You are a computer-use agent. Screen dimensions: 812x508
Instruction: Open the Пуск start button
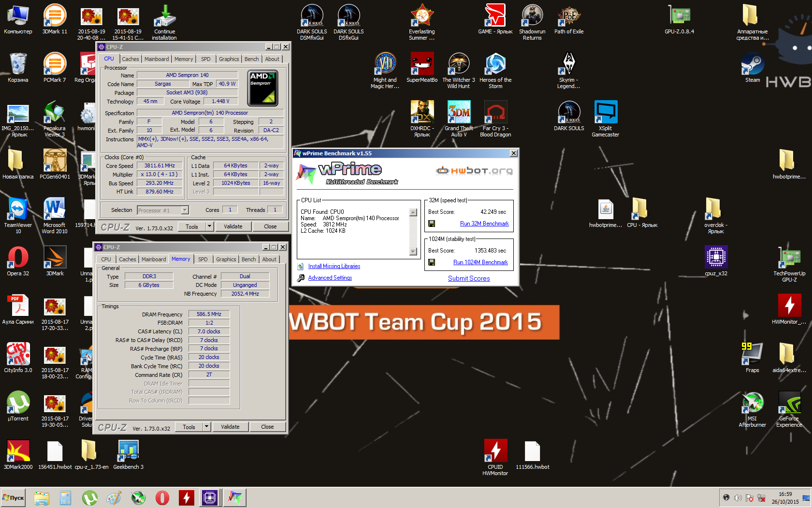point(13,497)
